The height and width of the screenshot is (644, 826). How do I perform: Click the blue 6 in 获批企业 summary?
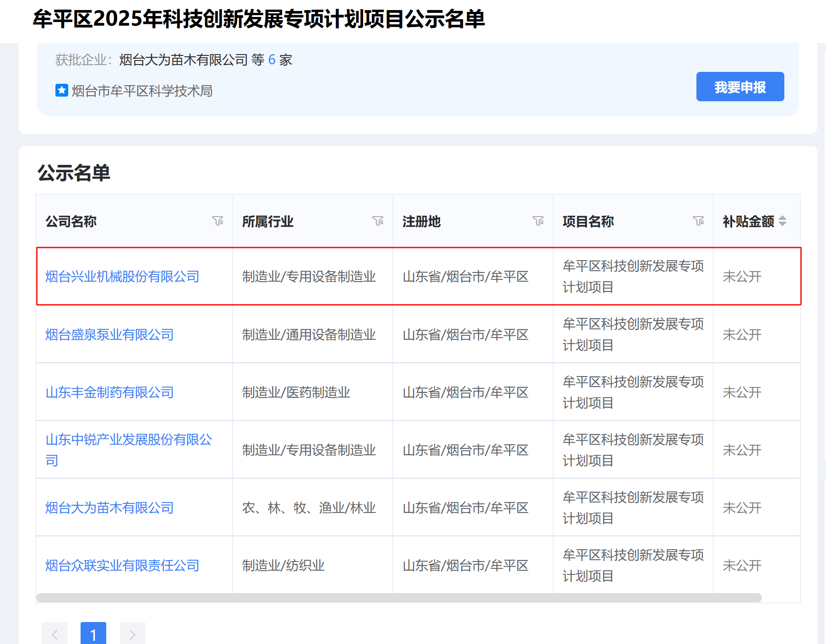(272, 60)
